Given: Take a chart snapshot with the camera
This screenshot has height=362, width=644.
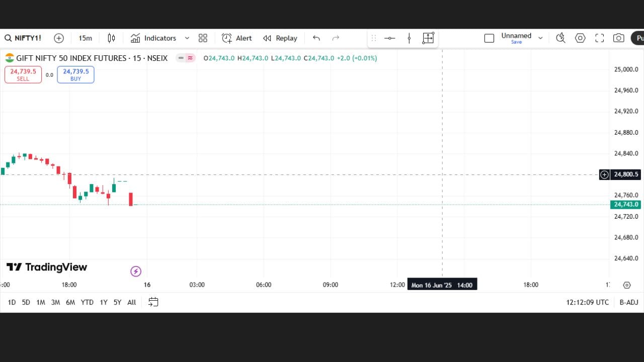Looking at the screenshot, I should tap(618, 38).
